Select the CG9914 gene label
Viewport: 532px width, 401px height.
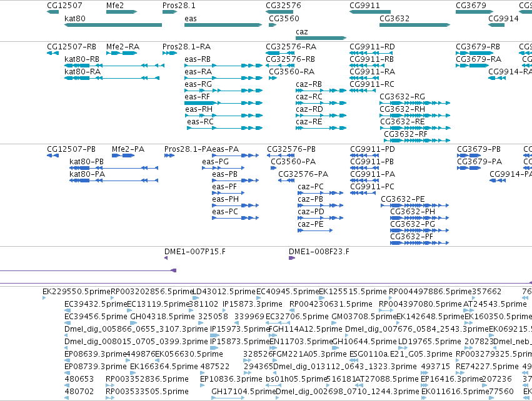click(503, 19)
